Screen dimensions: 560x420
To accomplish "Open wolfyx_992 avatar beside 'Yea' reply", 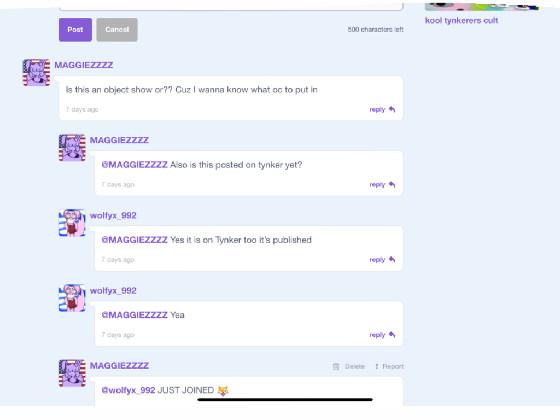I will point(72,298).
